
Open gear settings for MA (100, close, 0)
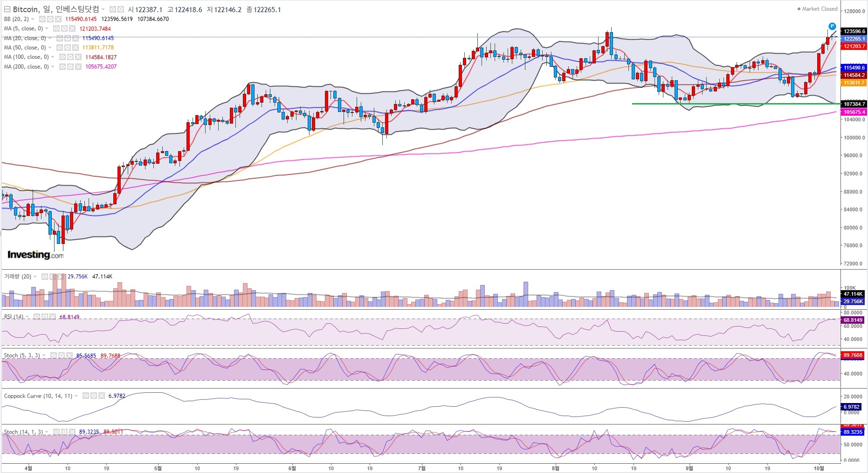pos(70,57)
